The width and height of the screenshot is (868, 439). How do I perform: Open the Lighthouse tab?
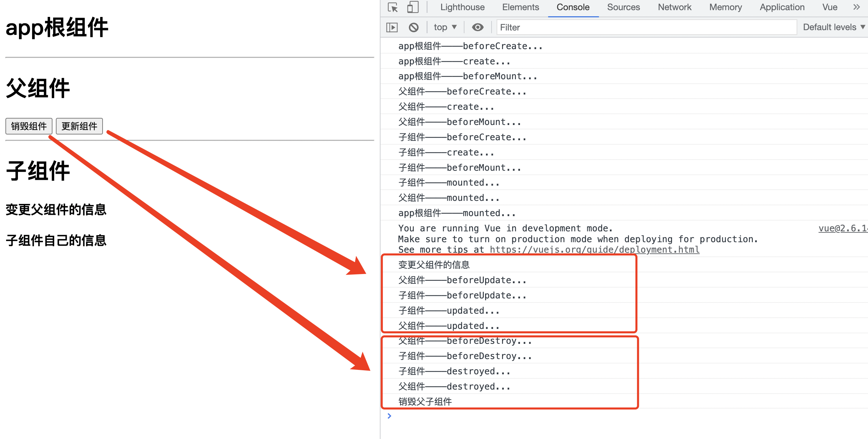coord(462,7)
